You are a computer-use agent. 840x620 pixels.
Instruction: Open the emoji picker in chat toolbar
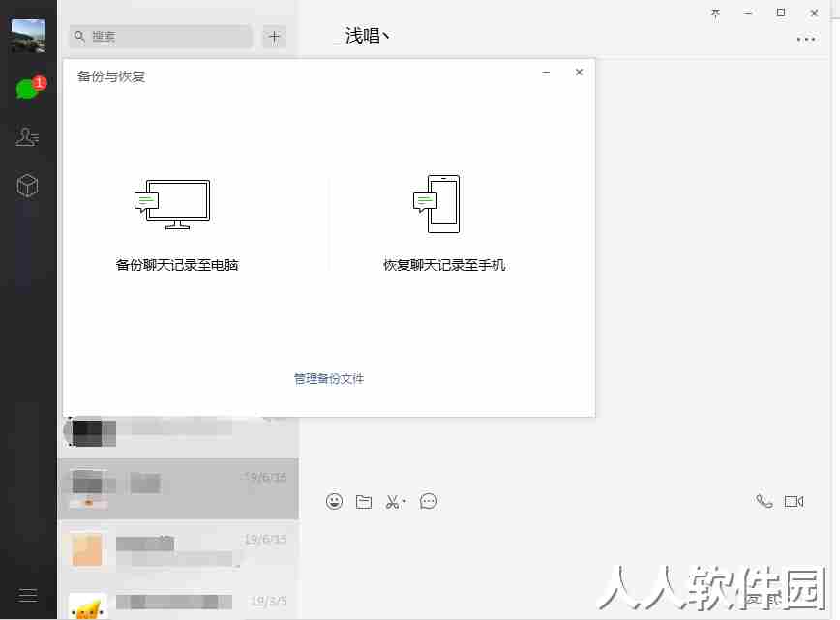click(334, 502)
